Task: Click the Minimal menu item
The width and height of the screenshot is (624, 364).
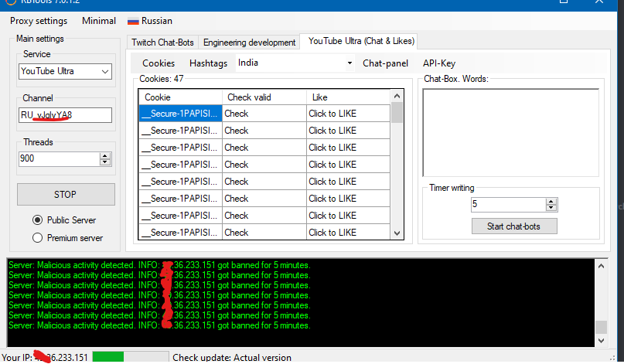Action: 98,21
